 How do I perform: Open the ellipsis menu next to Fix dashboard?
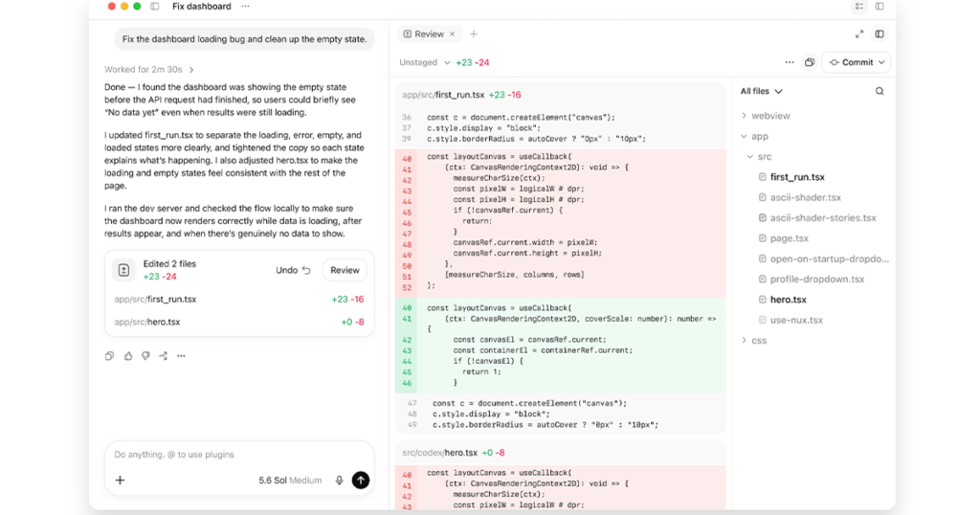tap(245, 7)
